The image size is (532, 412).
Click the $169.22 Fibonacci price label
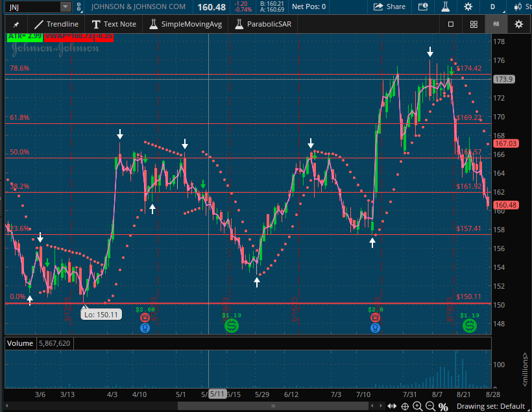[x=469, y=117]
